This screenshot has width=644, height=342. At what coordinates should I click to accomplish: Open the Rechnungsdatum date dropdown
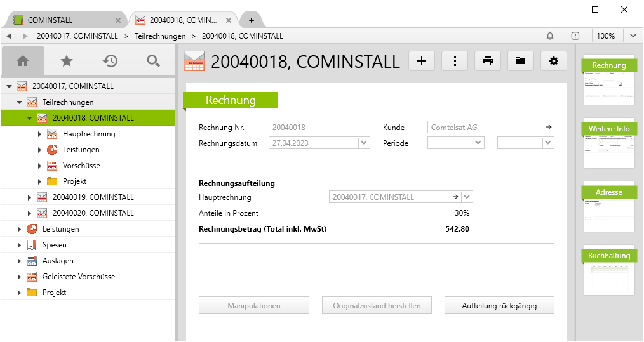(x=364, y=143)
